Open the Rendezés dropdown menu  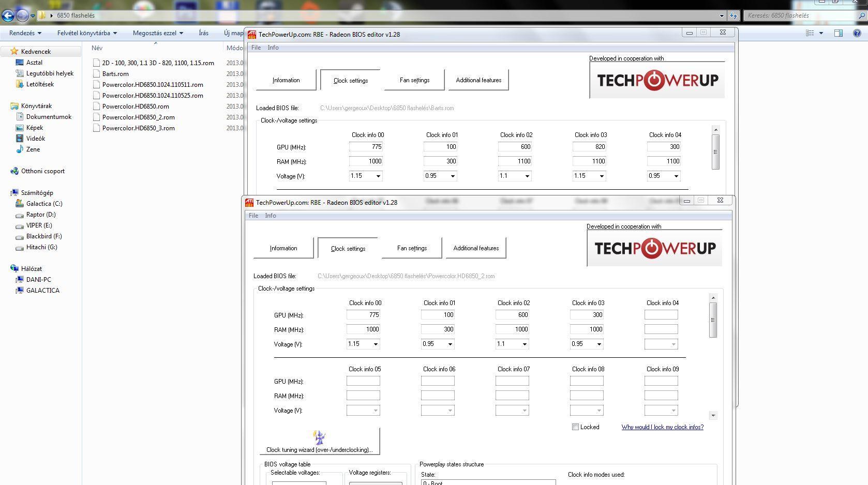pyautogui.click(x=25, y=33)
